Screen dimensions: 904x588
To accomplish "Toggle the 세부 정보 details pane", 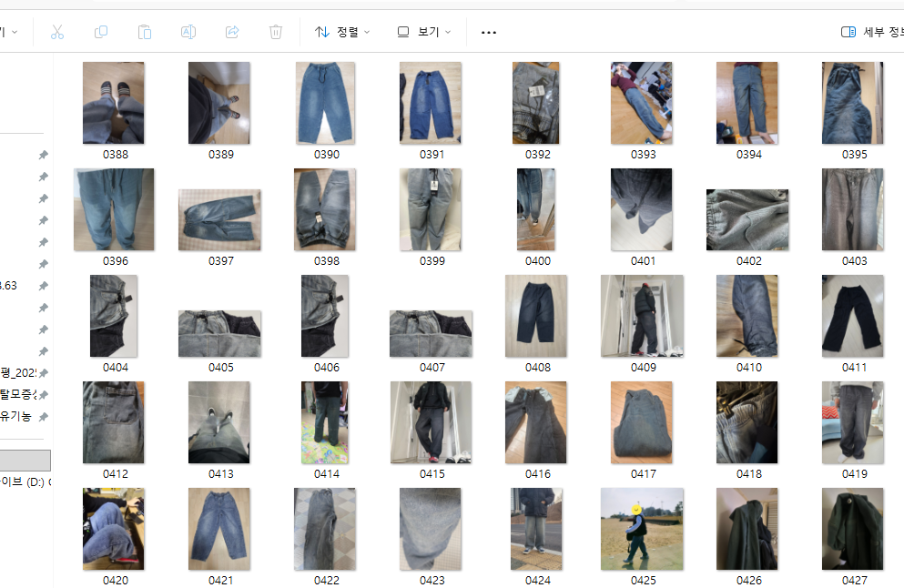I will pos(871,32).
